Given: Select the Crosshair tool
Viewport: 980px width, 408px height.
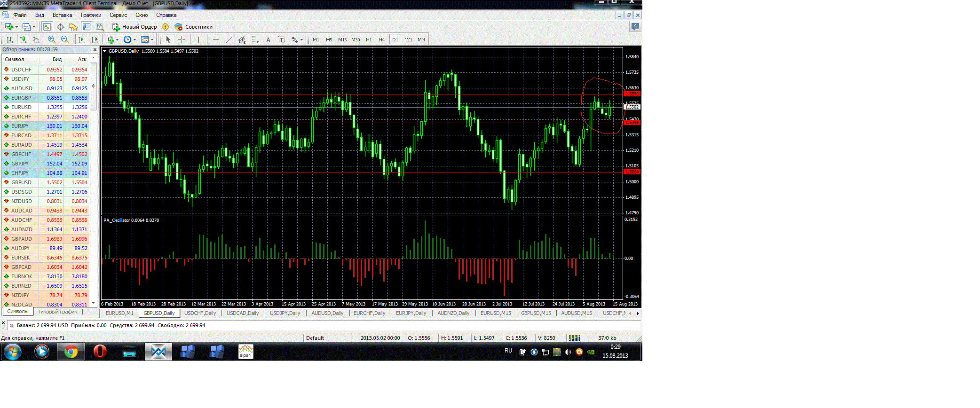Looking at the screenshot, I should 182,39.
